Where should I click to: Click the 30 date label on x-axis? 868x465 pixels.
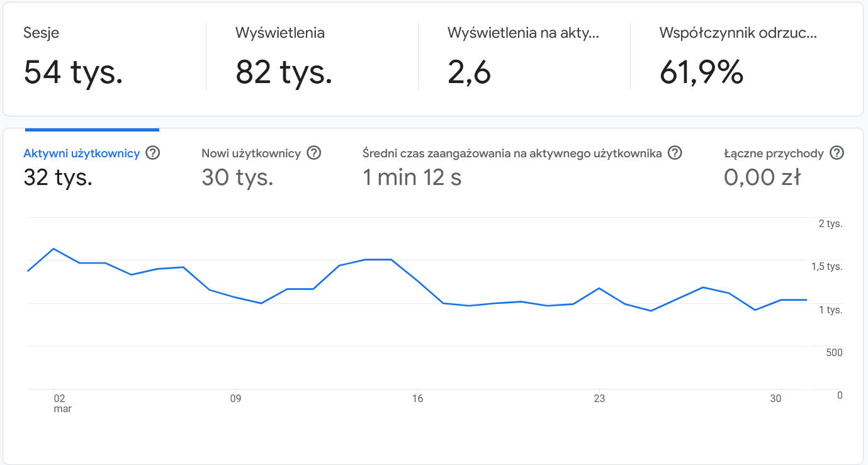point(776,398)
